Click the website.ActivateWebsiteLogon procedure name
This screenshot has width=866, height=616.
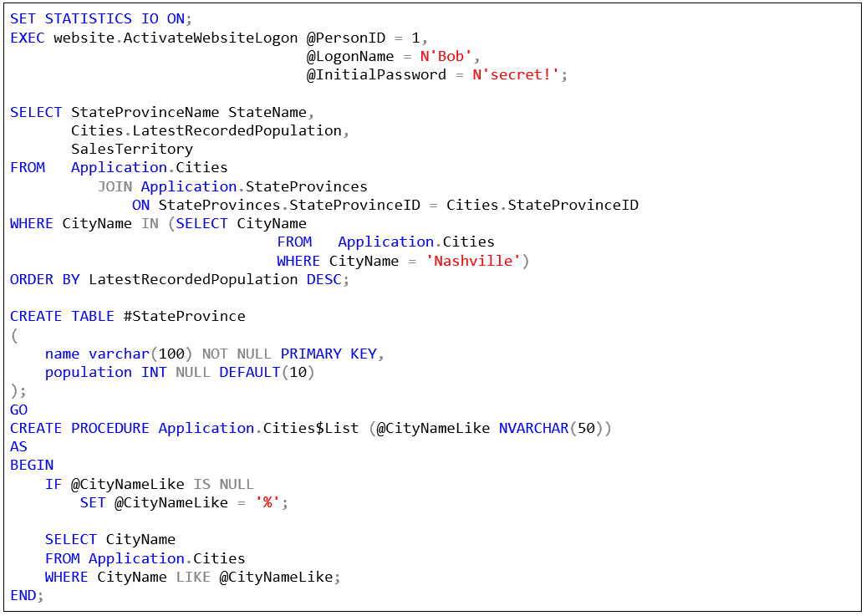pyautogui.click(x=176, y=38)
